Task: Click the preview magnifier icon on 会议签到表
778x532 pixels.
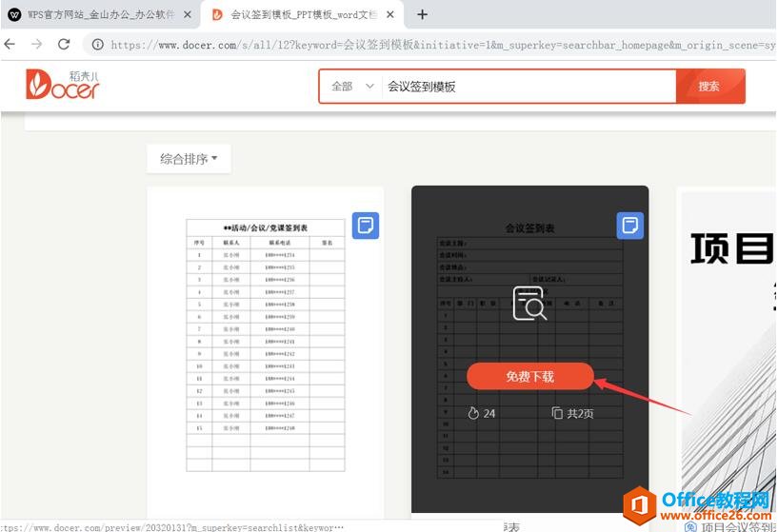Action: tap(529, 303)
